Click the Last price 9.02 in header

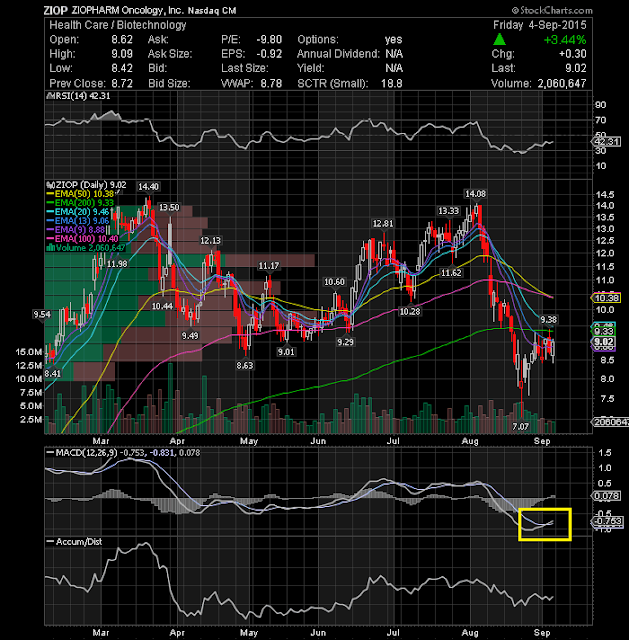point(576,68)
